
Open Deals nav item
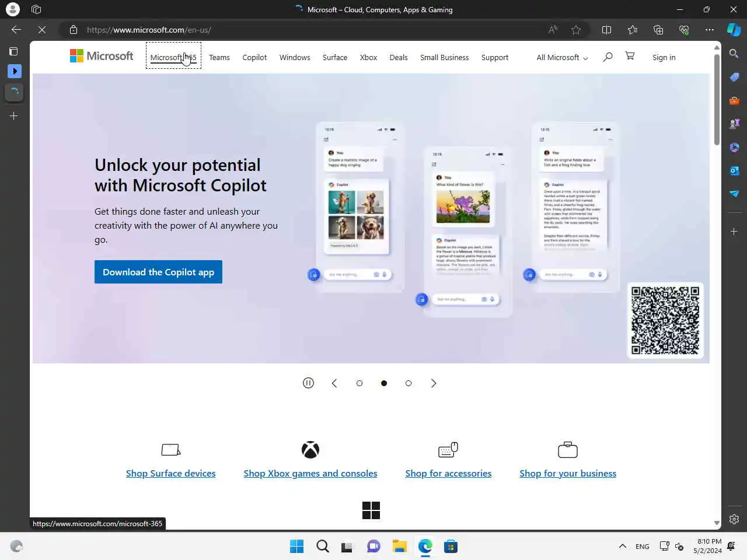(399, 57)
